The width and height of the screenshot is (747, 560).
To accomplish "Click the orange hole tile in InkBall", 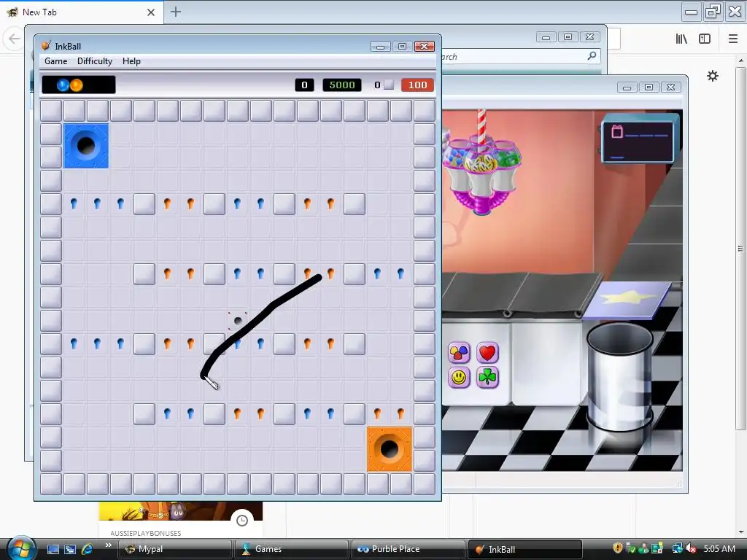I will tap(390, 449).
